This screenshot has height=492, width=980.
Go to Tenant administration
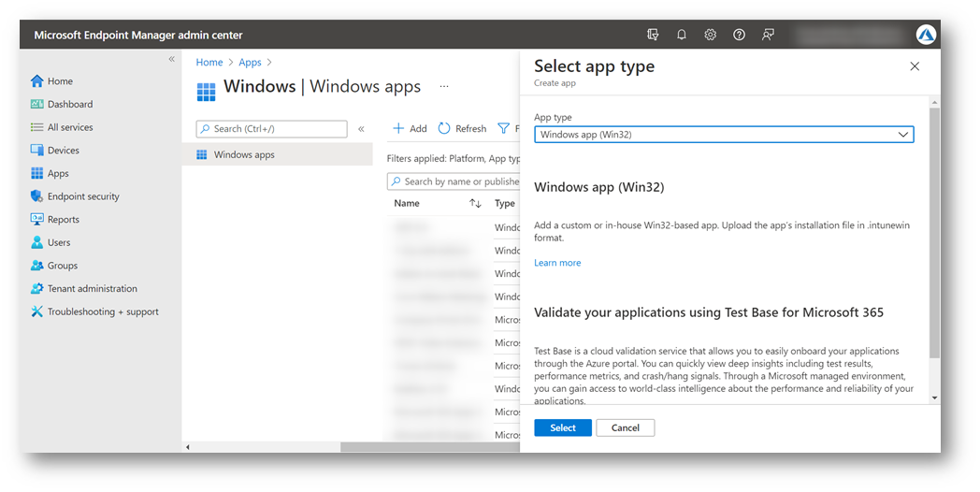pyautogui.click(x=92, y=289)
